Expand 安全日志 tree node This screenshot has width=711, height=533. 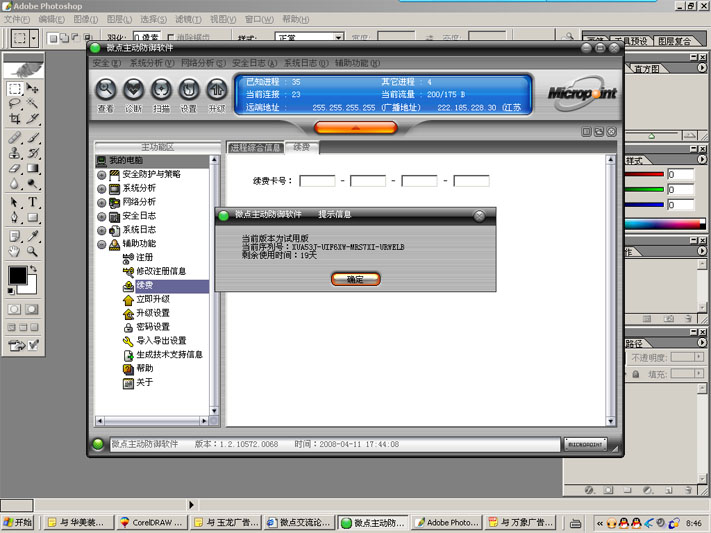[x=102, y=216]
